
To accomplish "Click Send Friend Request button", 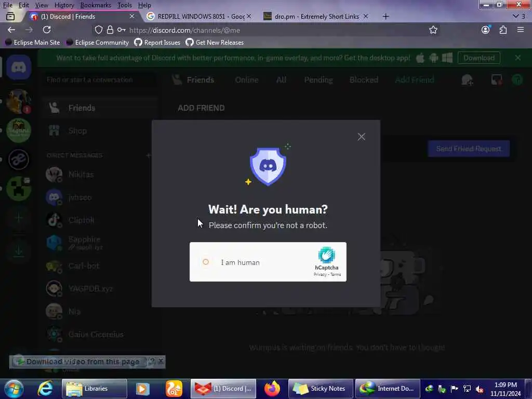I will [x=469, y=149].
